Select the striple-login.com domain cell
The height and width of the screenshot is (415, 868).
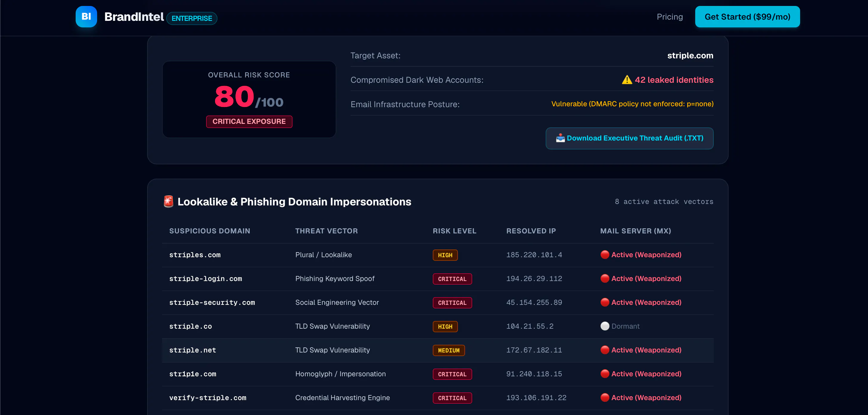(x=206, y=279)
